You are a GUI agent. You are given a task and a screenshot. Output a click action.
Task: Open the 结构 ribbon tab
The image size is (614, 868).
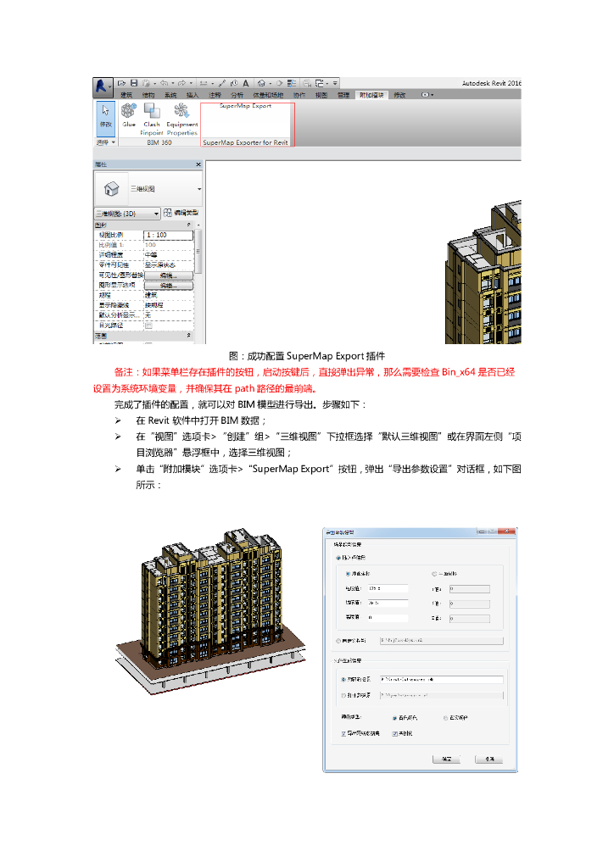pyautogui.click(x=148, y=95)
